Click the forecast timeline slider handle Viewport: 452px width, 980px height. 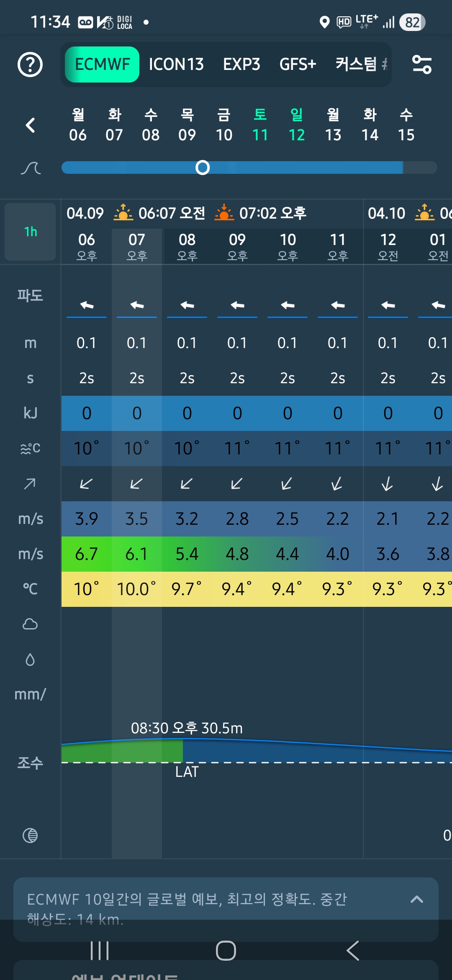203,168
